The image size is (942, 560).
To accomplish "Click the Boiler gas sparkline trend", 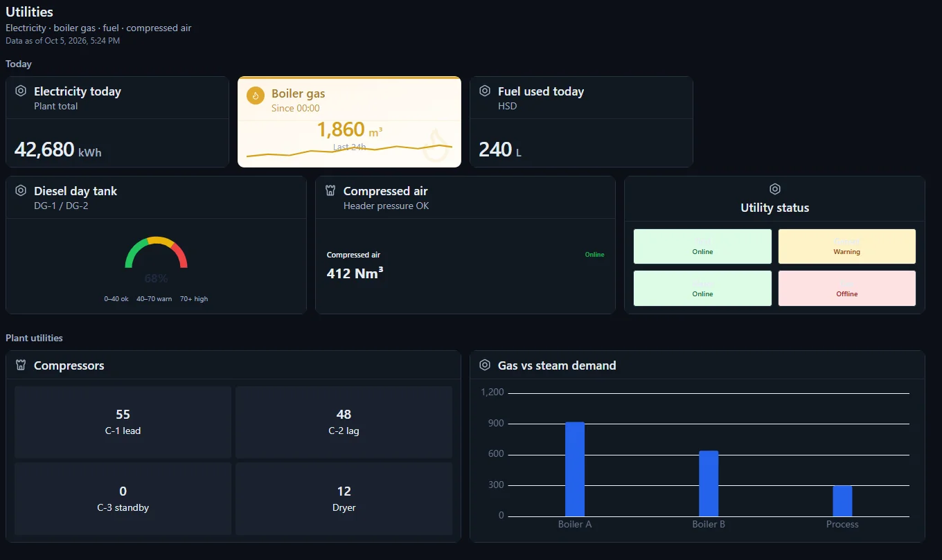I will pyautogui.click(x=349, y=150).
